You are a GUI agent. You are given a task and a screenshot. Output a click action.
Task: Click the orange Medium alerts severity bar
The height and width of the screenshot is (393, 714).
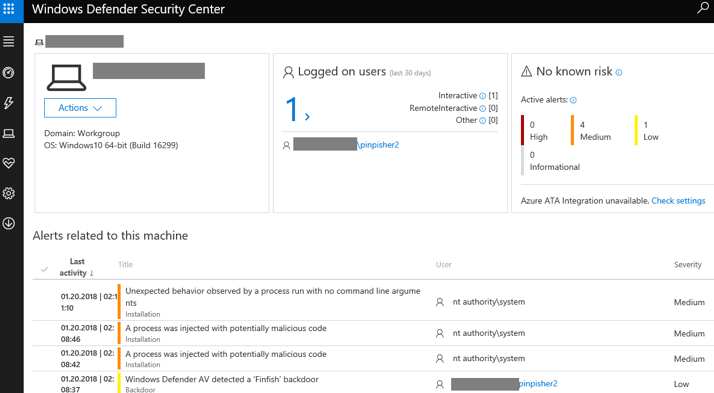point(572,130)
